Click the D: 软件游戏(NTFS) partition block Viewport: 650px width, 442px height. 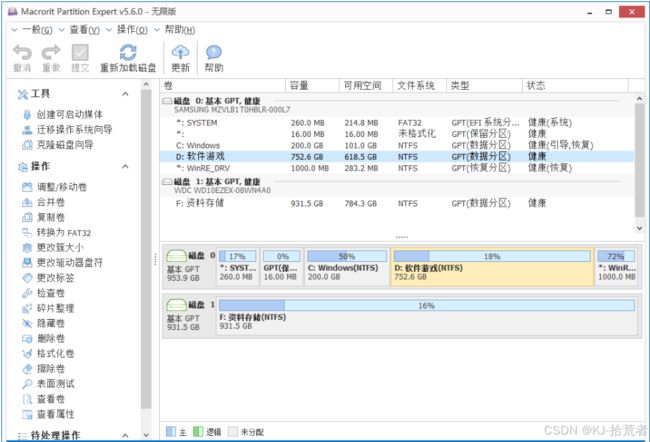pos(492,267)
